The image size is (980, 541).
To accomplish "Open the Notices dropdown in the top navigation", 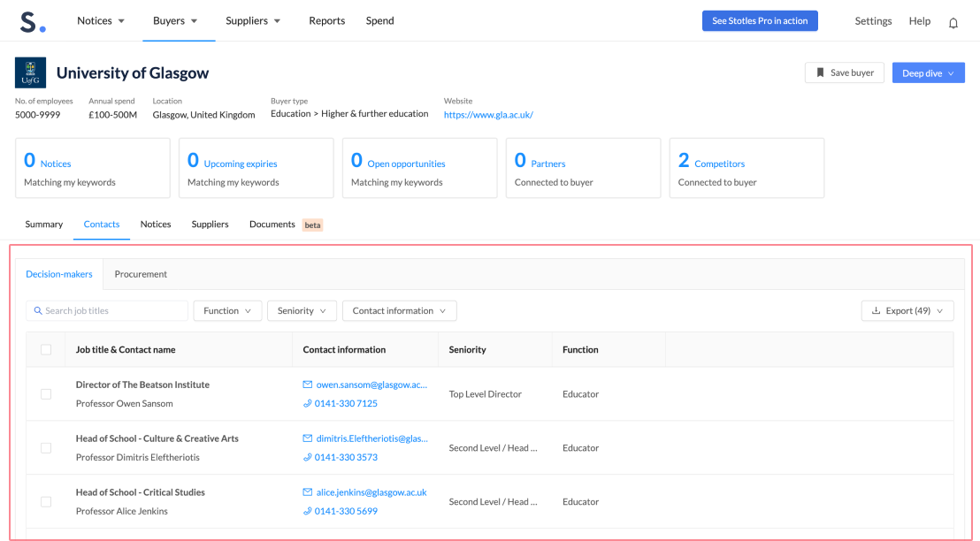I will coord(101,20).
